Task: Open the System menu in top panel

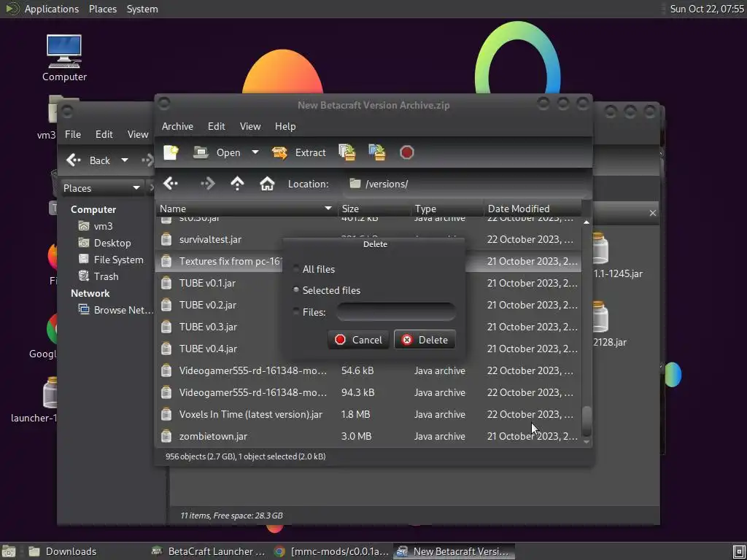Action: click(x=142, y=9)
